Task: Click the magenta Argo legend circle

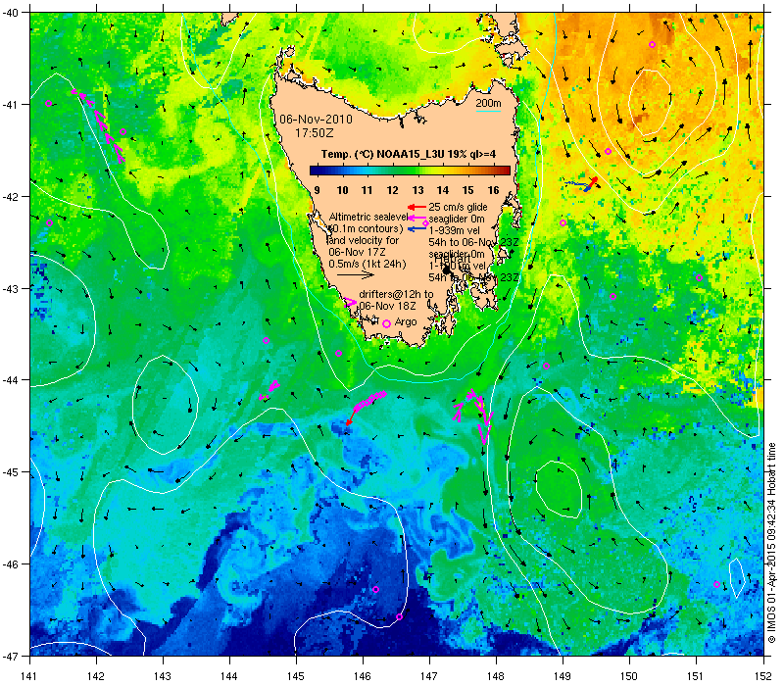Action: tap(386, 324)
